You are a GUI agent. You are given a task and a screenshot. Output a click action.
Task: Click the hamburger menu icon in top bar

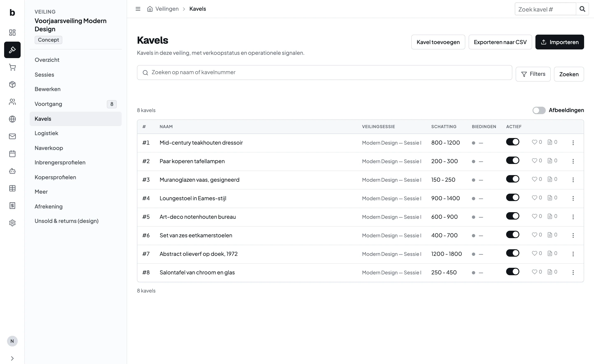tap(138, 9)
